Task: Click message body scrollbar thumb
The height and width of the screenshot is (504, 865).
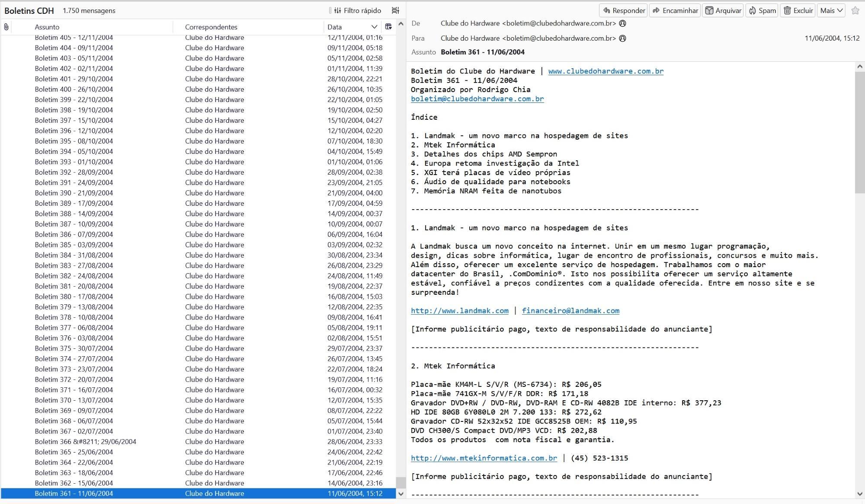Action: (x=859, y=133)
